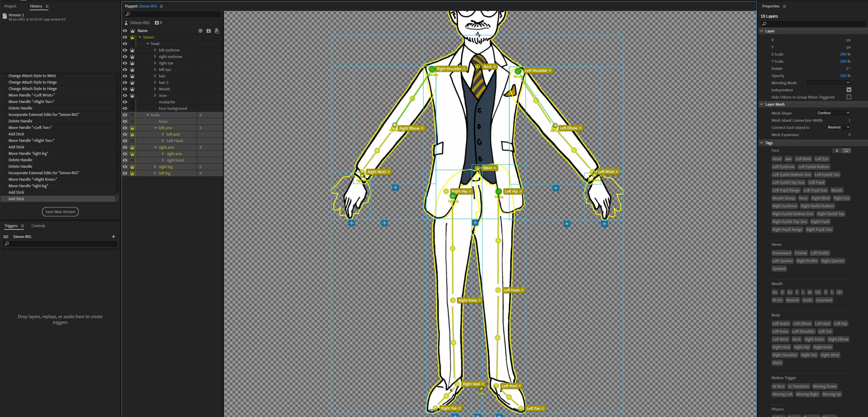Click the Save New Version button

click(x=60, y=212)
